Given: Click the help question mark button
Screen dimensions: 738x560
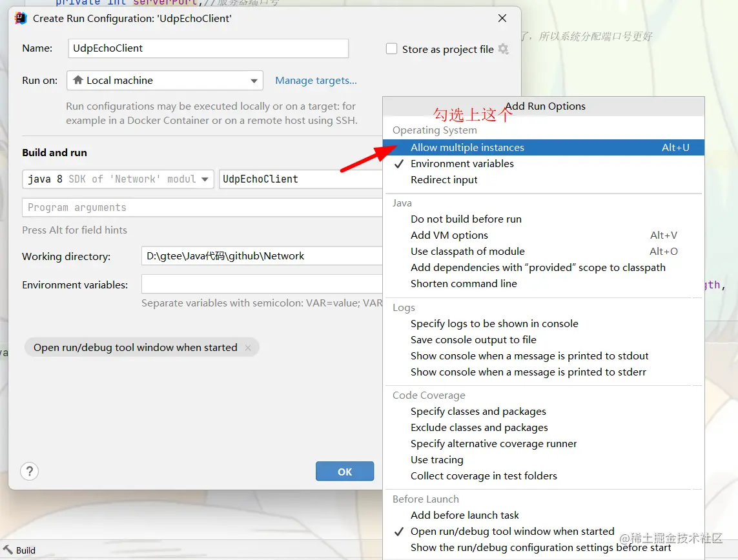Looking at the screenshot, I should point(30,471).
